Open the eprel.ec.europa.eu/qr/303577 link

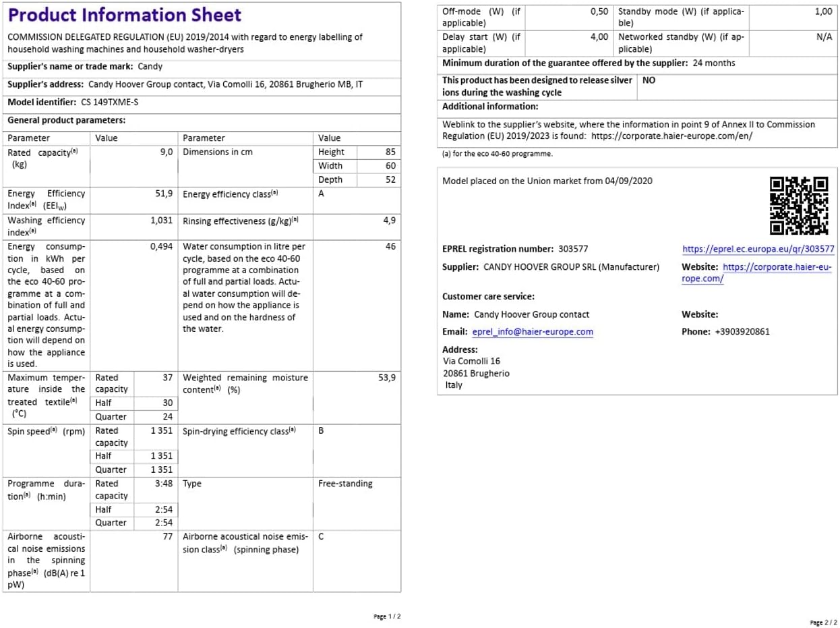[758, 249]
